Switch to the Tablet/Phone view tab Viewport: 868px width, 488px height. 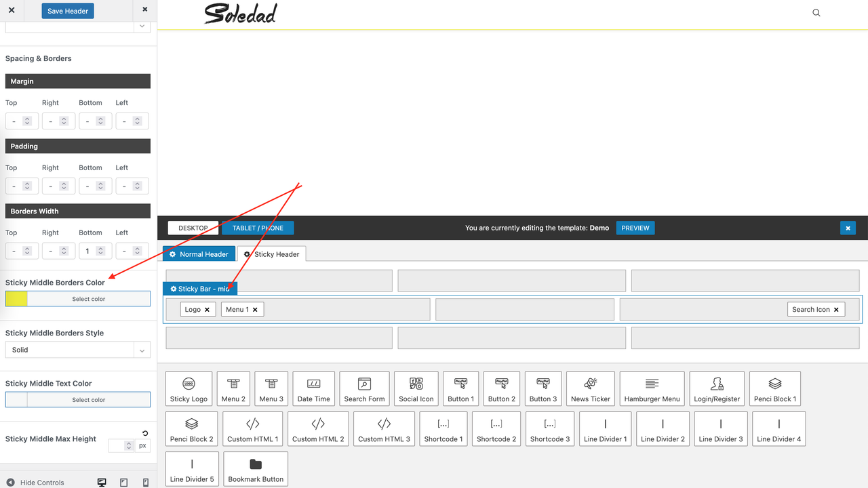(258, 228)
